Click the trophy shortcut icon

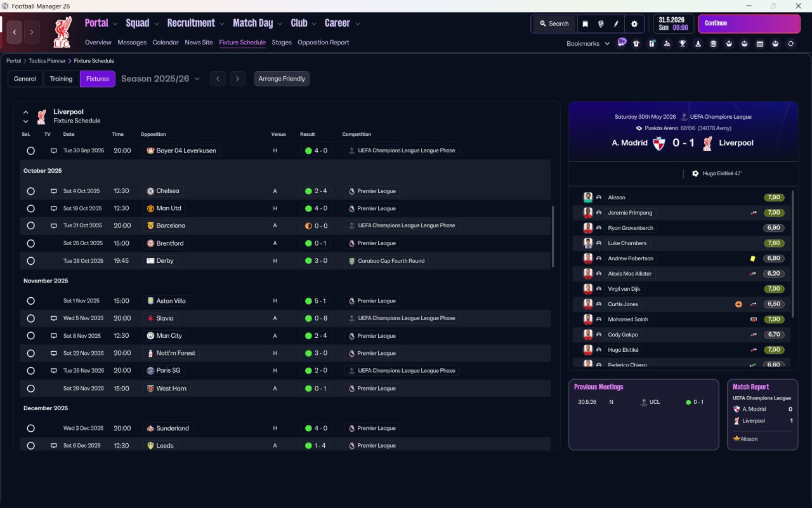pos(683,44)
